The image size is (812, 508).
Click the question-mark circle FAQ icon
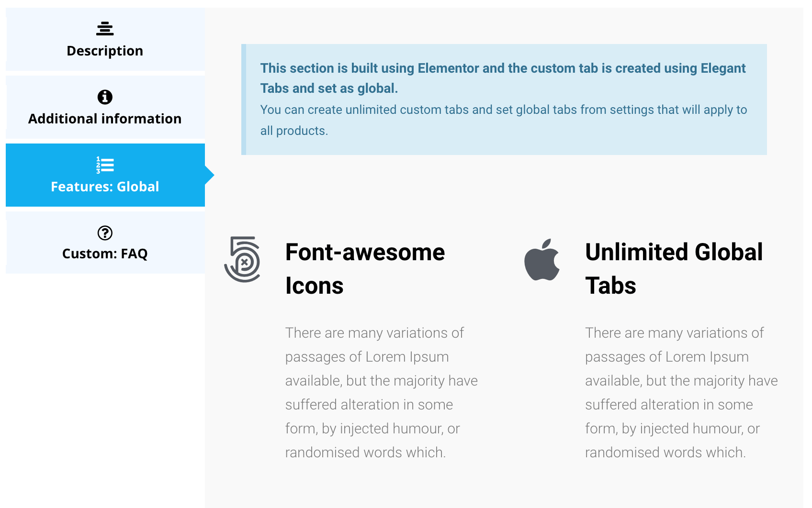pos(105,233)
